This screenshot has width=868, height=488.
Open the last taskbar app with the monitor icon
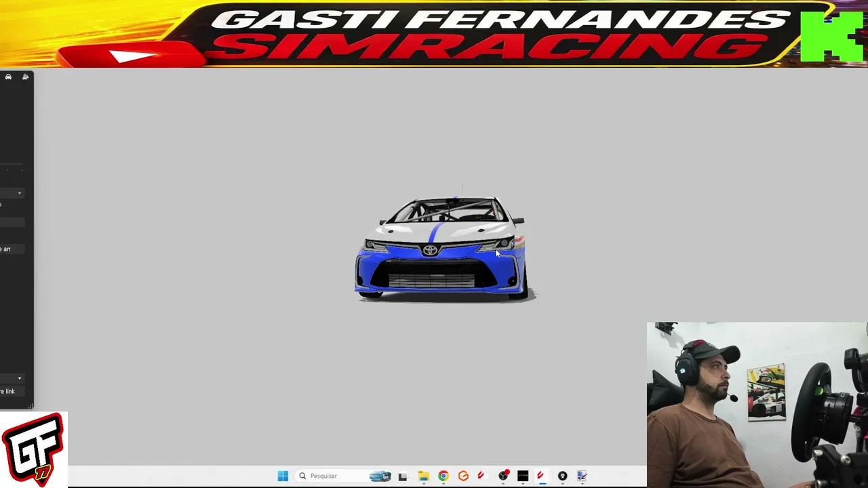(582, 476)
